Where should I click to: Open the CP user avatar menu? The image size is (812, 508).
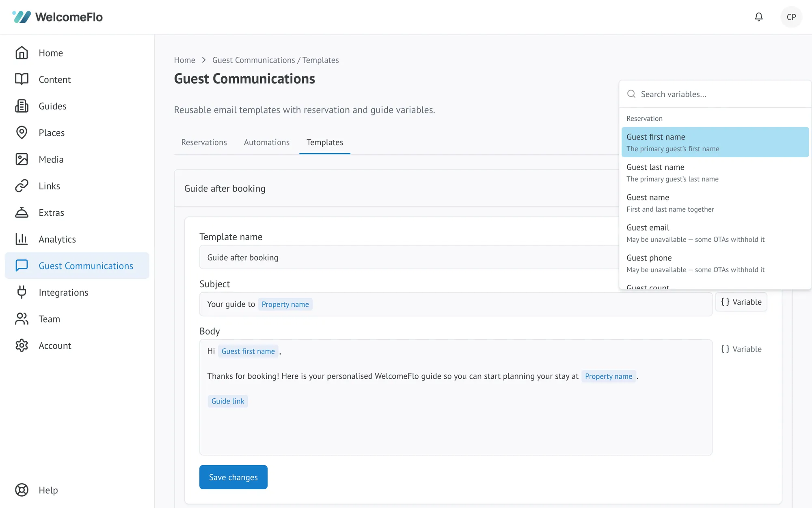[791, 17]
